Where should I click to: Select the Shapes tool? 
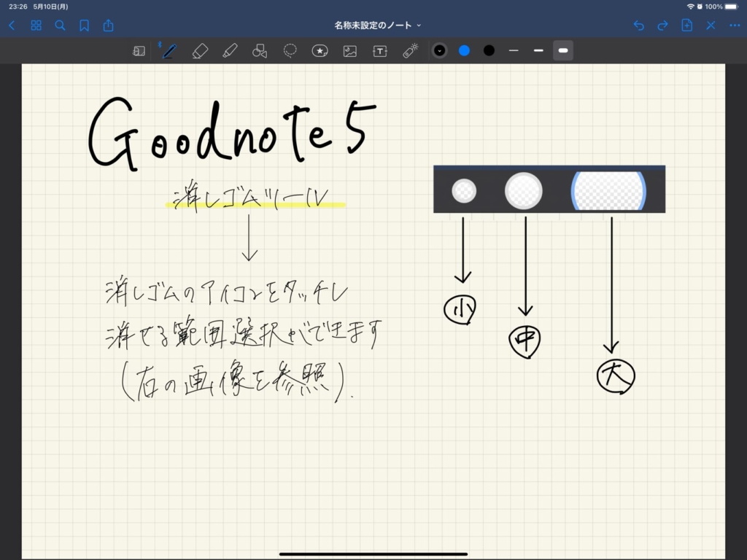(260, 50)
